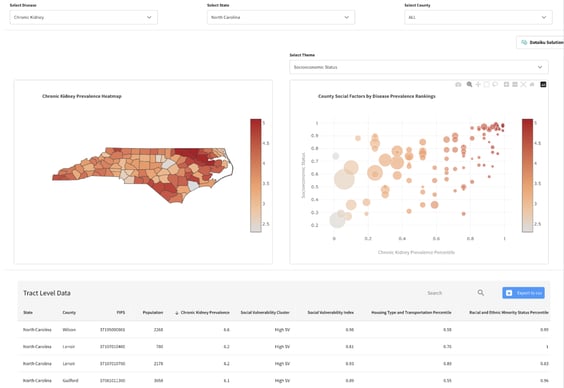Viewport: 564px width, 388px height.
Task: Sort by Racial and Ethnic Minority Status Percentile header
Action: point(509,312)
